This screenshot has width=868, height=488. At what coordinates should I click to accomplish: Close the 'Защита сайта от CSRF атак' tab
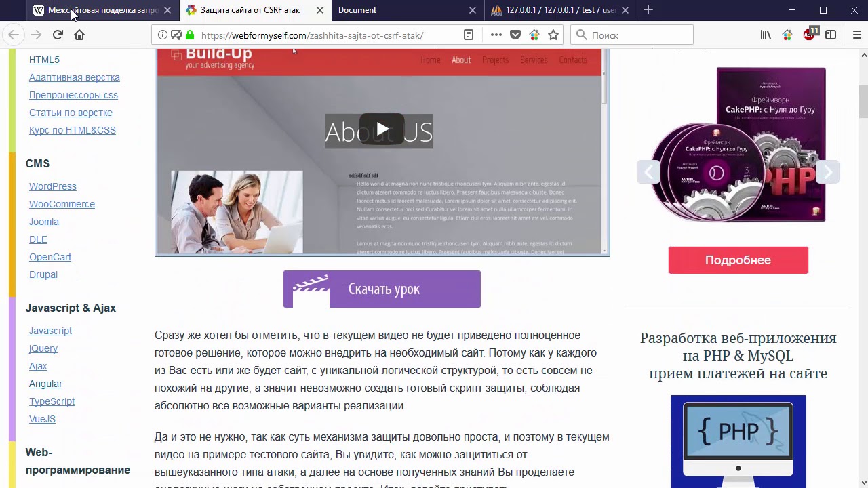pyautogui.click(x=320, y=10)
